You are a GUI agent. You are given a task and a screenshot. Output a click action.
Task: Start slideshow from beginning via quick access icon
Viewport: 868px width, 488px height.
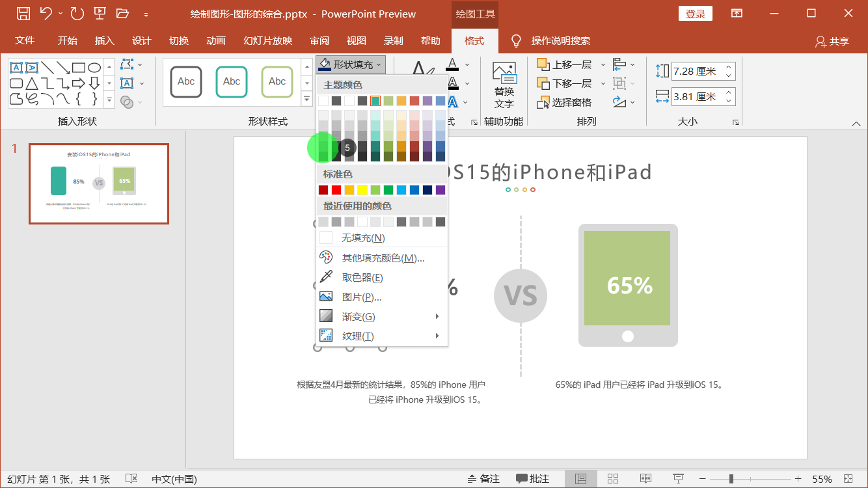(100, 13)
